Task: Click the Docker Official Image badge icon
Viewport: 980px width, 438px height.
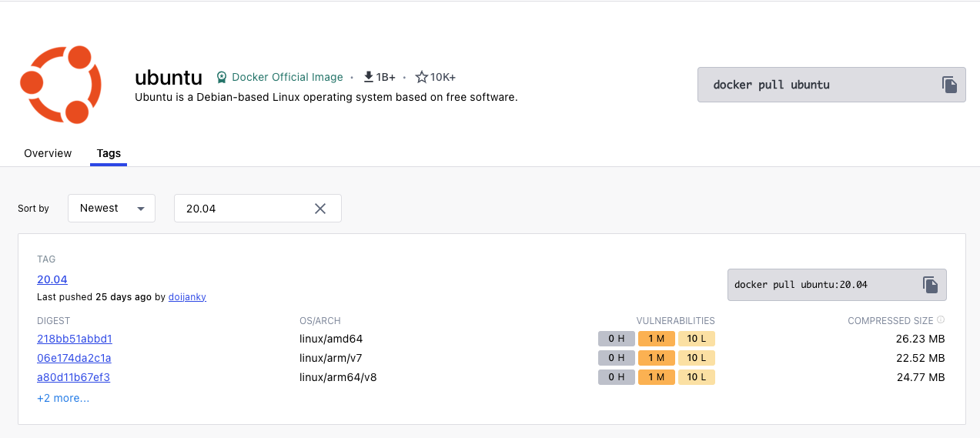Action: click(x=222, y=77)
